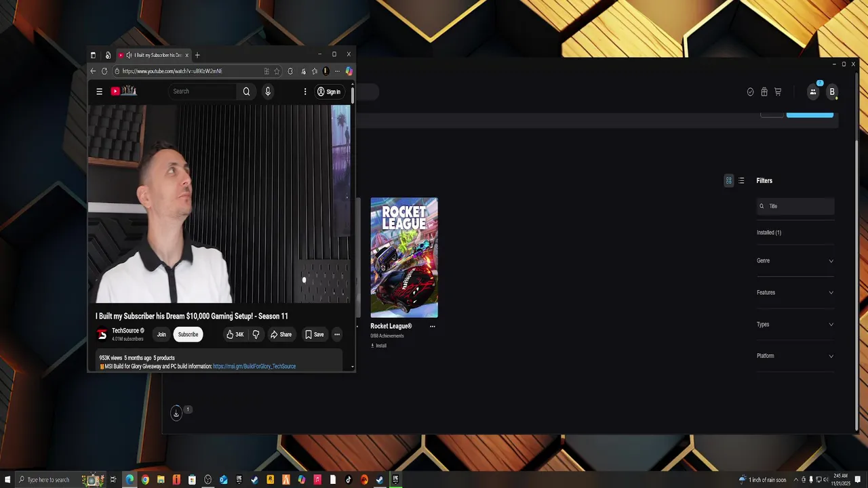Open File Explorer from the taskbar
This screenshot has width=868, height=488.
(161, 480)
